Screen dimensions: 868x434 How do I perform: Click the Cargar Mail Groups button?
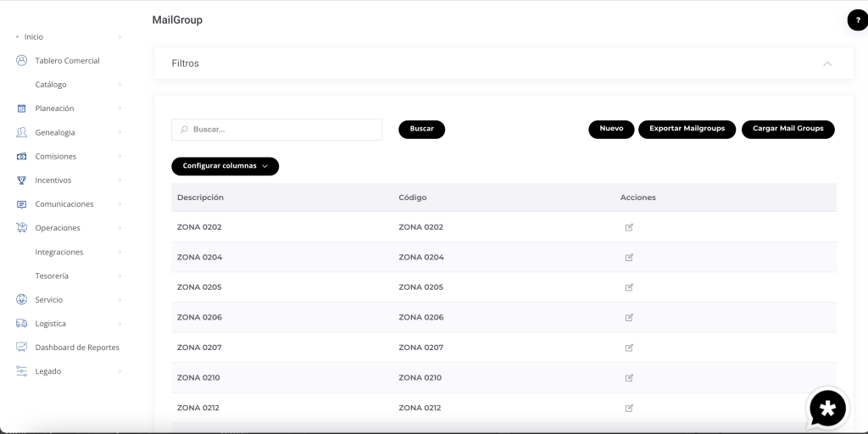pyautogui.click(x=787, y=129)
